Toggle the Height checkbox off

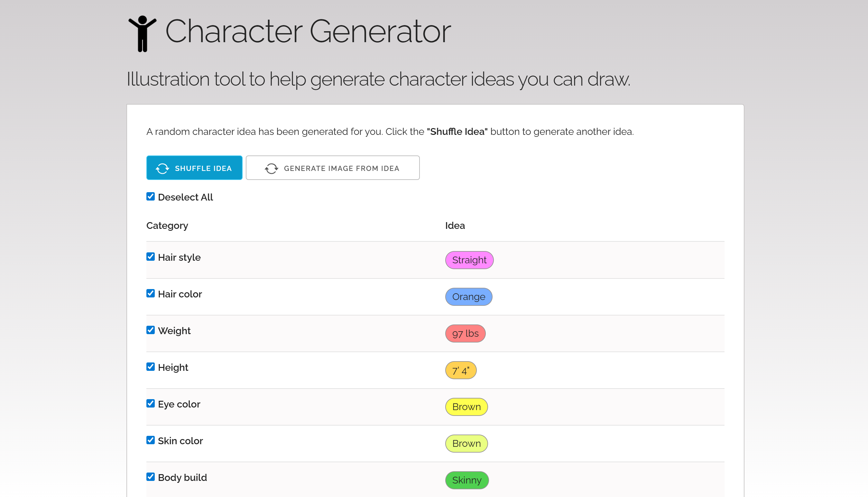[151, 367]
